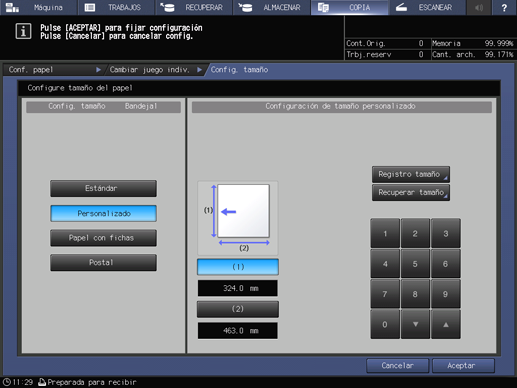Tap keypad digit 3

(x=446, y=233)
